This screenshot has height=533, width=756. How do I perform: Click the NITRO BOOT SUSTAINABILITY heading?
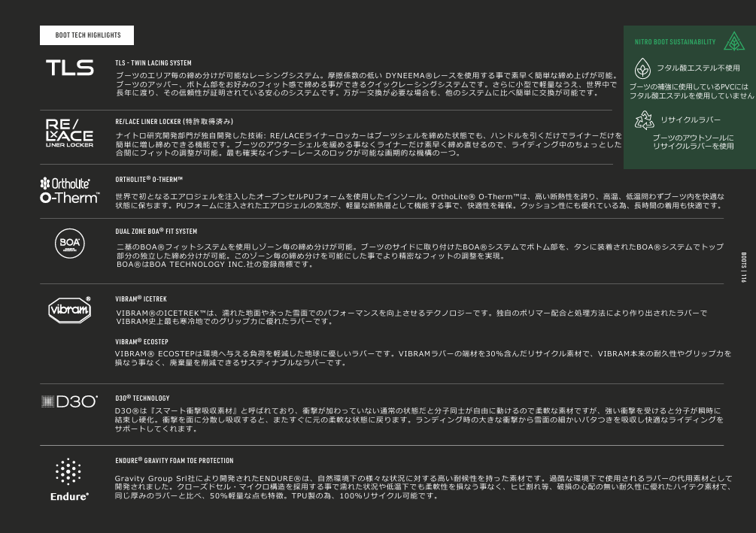[x=675, y=42]
